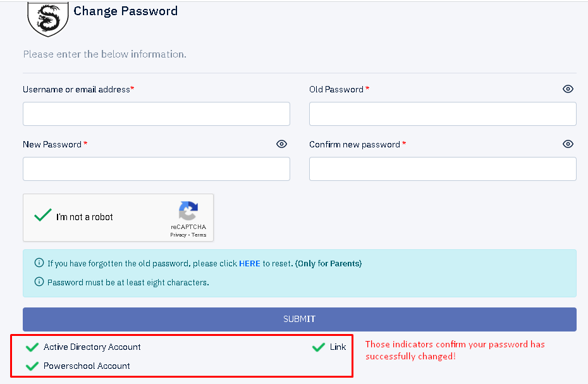Click the Change Password heading
Viewport: 588px width, 384px height.
[x=126, y=11]
